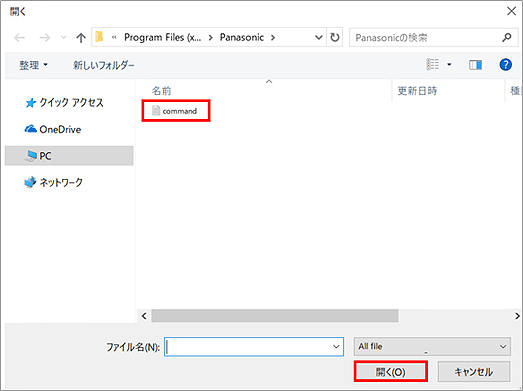The width and height of the screenshot is (523, 391).
Task: Close the 開く dialog window
Action: coord(511,11)
